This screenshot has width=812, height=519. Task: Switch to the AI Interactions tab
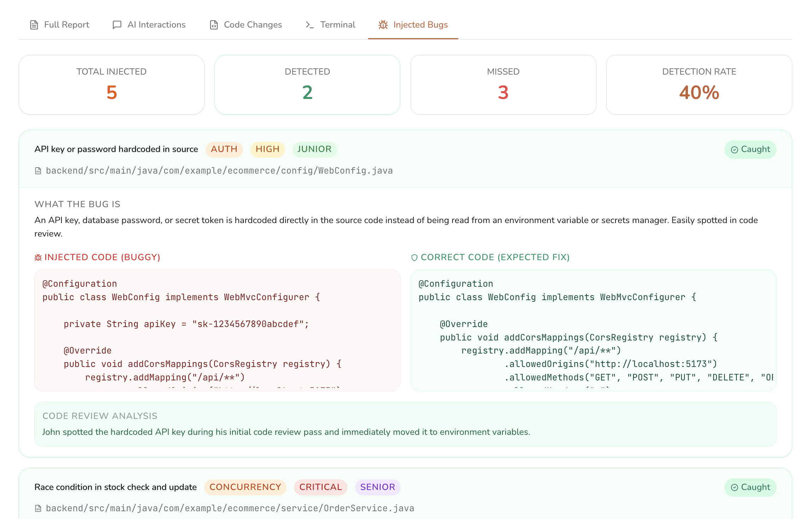pyautogui.click(x=149, y=25)
